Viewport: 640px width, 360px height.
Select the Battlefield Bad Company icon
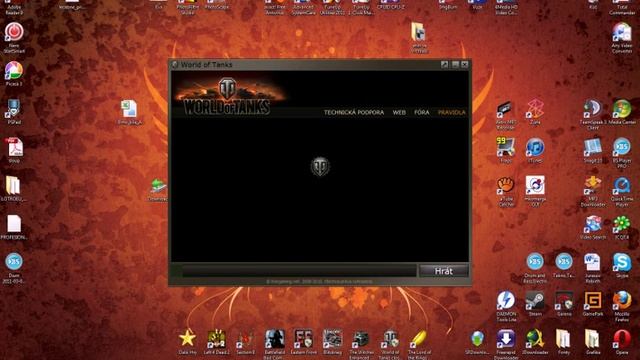pos(274,339)
